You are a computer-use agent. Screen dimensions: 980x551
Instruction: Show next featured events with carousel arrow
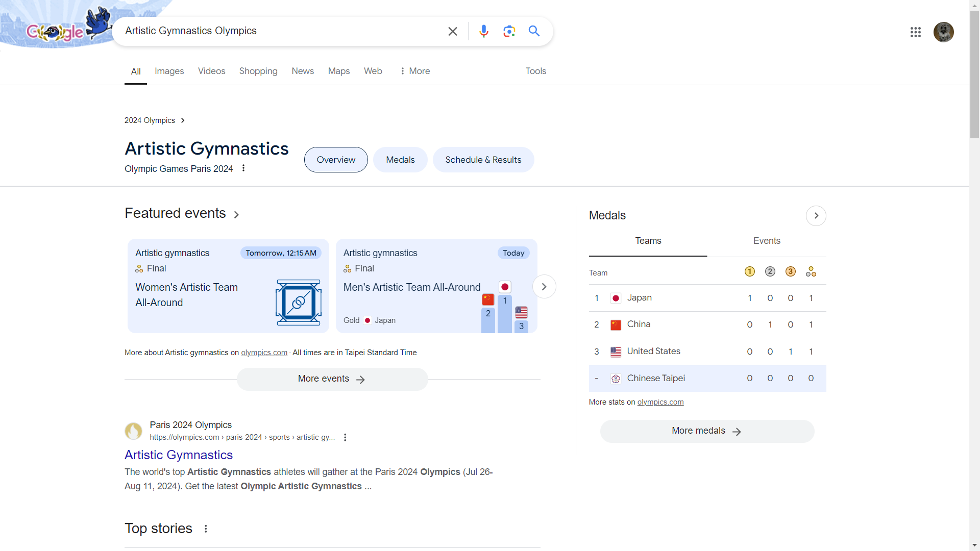pos(544,287)
